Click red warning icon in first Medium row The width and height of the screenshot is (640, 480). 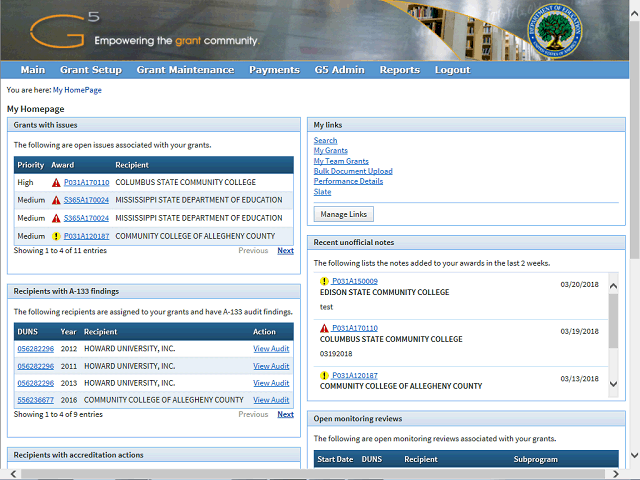[x=56, y=200]
